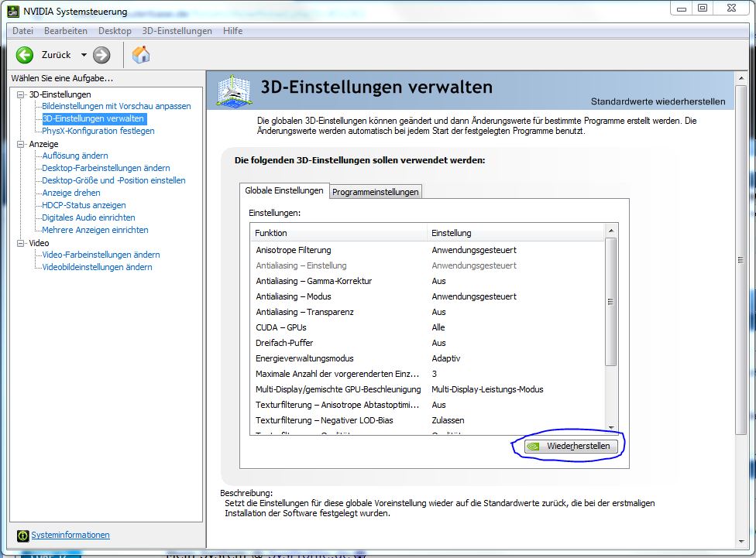This screenshot has height=558, width=756.
Task: Select the CUDA – GPUs row
Action: (427, 327)
